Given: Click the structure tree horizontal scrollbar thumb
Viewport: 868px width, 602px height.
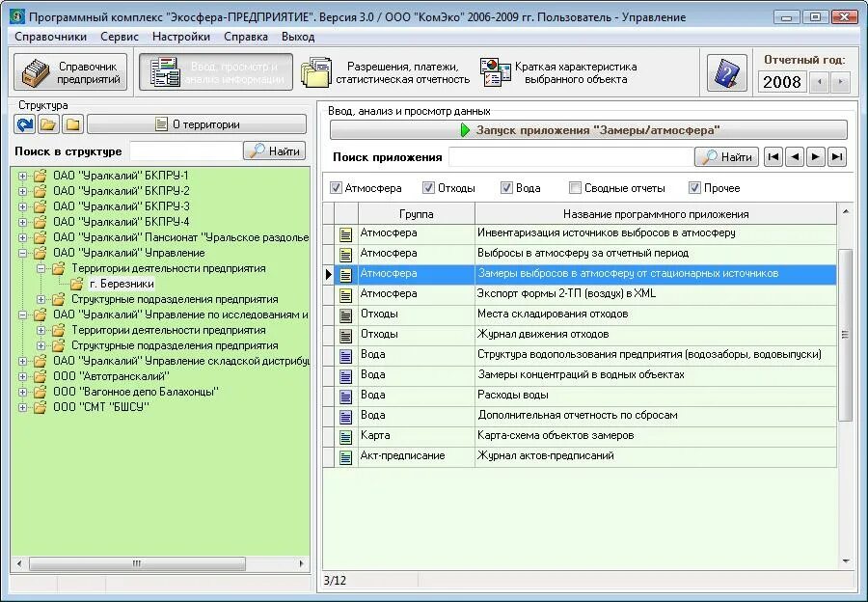Looking at the screenshot, I should 137,563.
